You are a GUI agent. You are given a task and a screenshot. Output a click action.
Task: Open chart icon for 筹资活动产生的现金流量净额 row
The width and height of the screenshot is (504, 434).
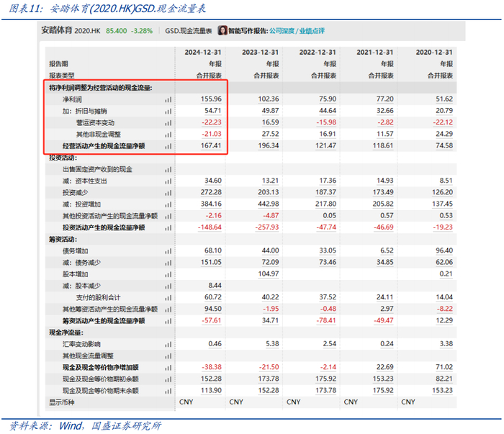(x=168, y=321)
